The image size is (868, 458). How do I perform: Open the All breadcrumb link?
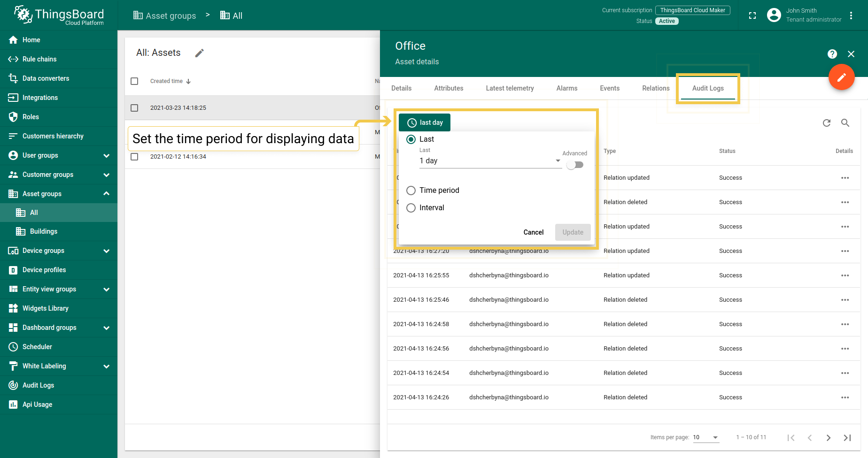tap(231, 15)
